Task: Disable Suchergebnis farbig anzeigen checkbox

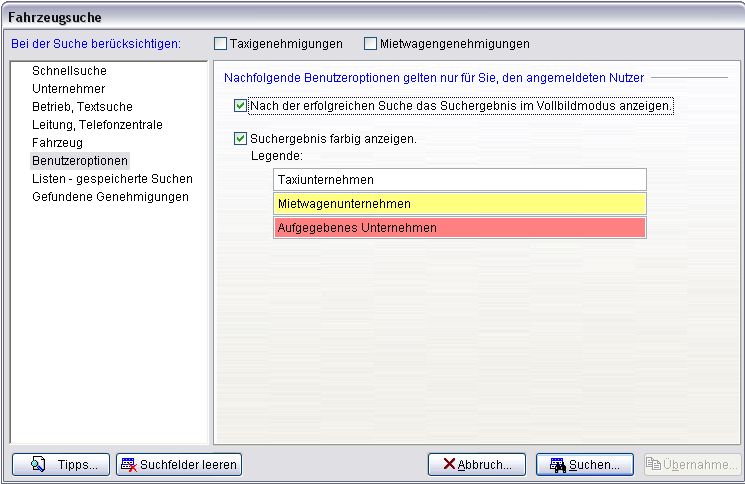Action: click(240, 139)
